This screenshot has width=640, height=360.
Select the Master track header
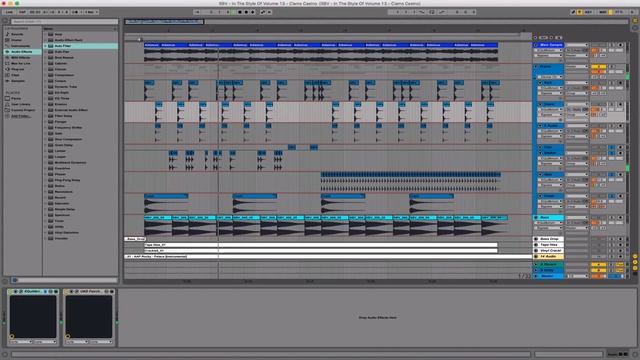coord(549,276)
